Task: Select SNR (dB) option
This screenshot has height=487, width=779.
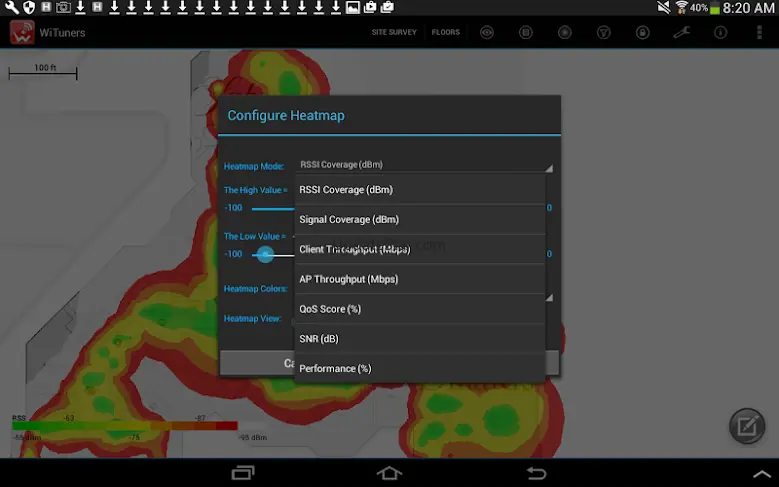Action: [x=420, y=338]
